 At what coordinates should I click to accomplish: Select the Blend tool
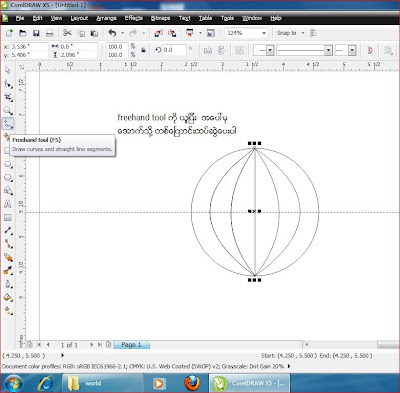pos(8,257)
